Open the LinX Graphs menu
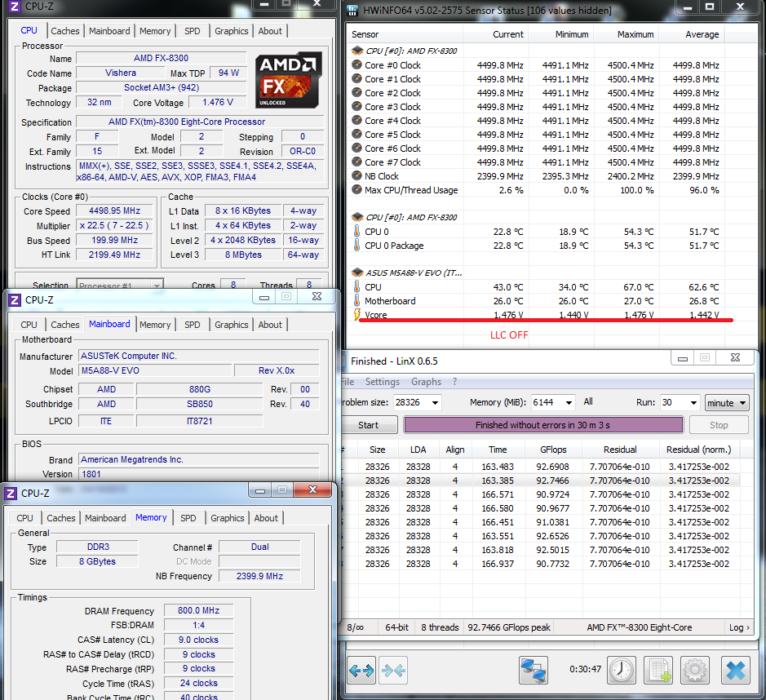Viewport: 766px width, 700px height. pyautogui.click(x=426, y=382)
